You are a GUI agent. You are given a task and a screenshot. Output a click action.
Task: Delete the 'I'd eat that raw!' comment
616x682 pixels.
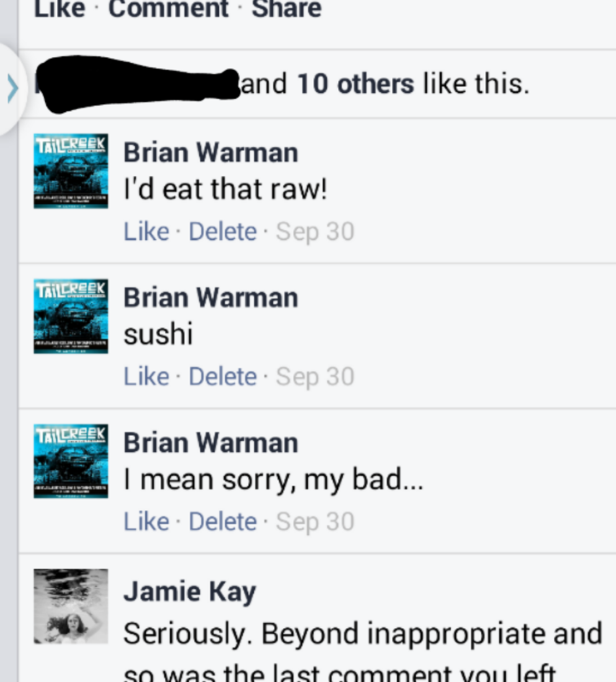223,231
